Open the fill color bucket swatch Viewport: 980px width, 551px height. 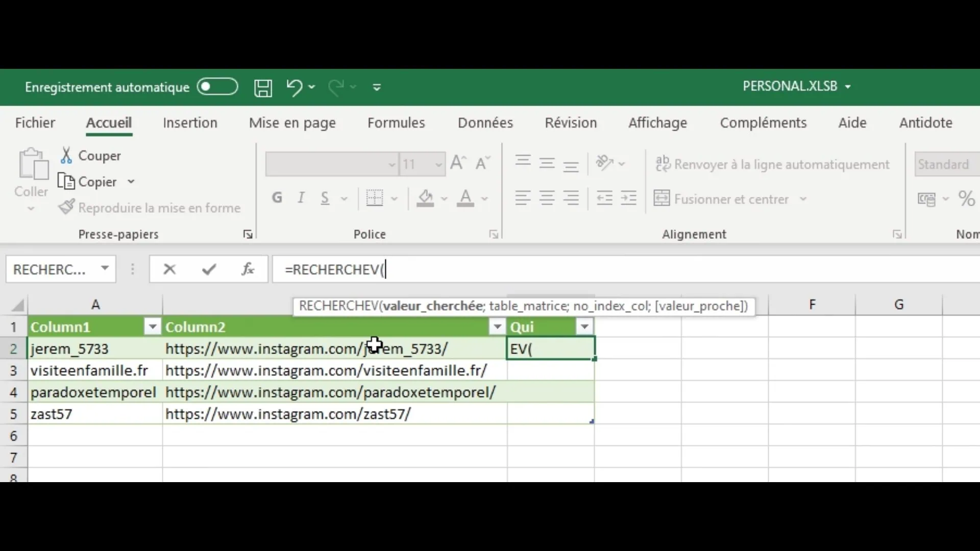pyautogui.click(x=425, y=198)
